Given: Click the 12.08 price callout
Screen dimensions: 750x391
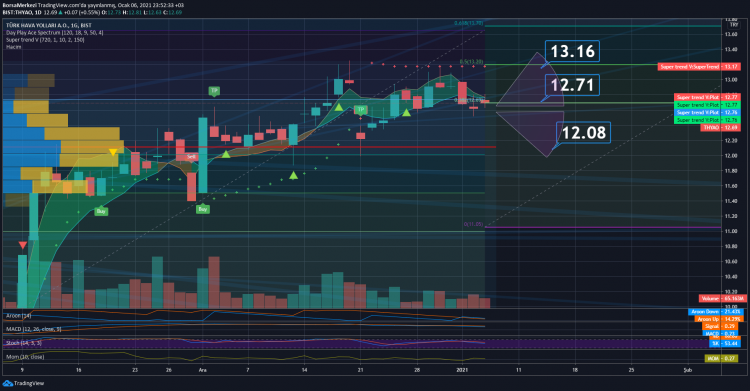Looking at the screenshot, I should tap(584, 133).
